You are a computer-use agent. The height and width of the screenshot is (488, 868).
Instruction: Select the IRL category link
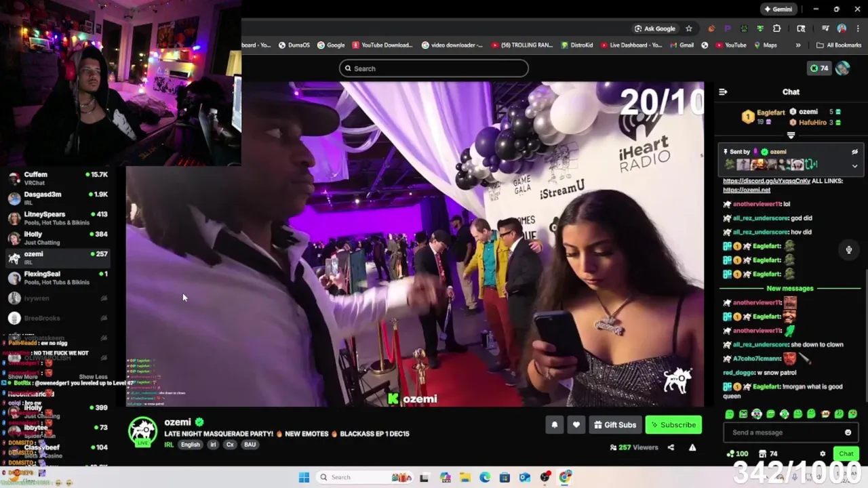tap(169, 445)
